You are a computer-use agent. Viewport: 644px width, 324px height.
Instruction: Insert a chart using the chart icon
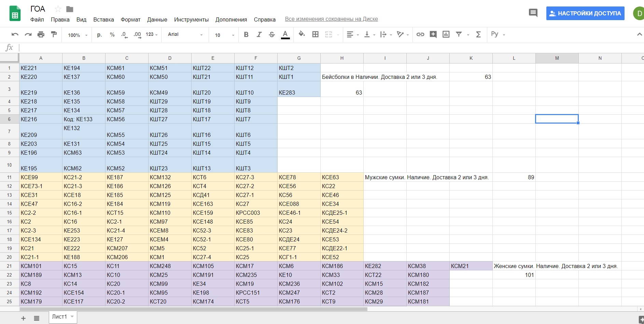pos(446,34)
